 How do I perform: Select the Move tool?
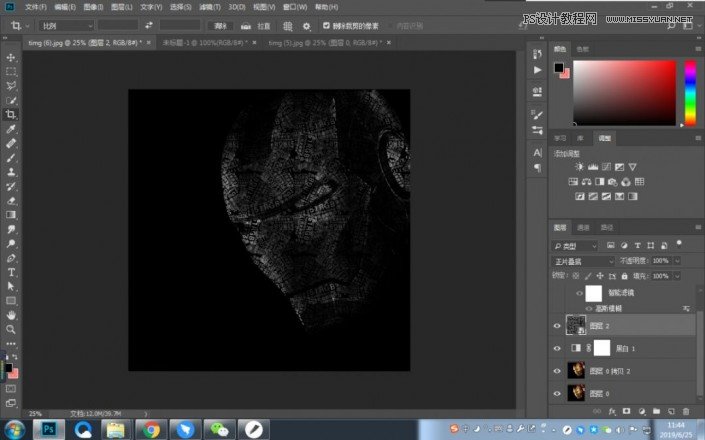pyautogui.click(x=11, y=58)
